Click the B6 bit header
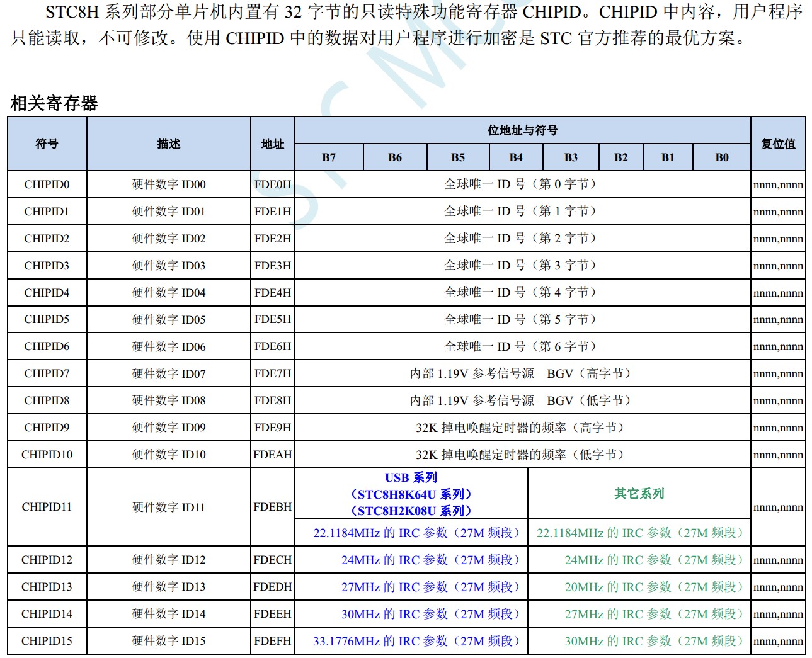This screenshot has width=812, height=658. click(x=395, y=157)
